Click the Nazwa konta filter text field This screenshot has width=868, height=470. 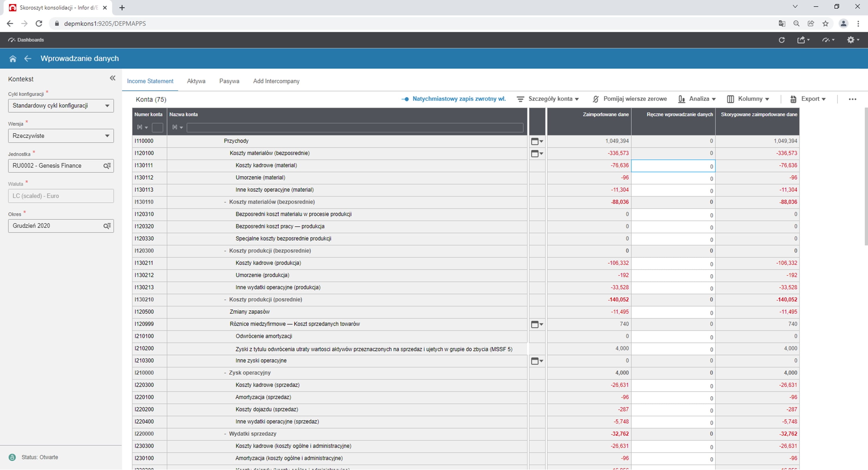[354, 127]
